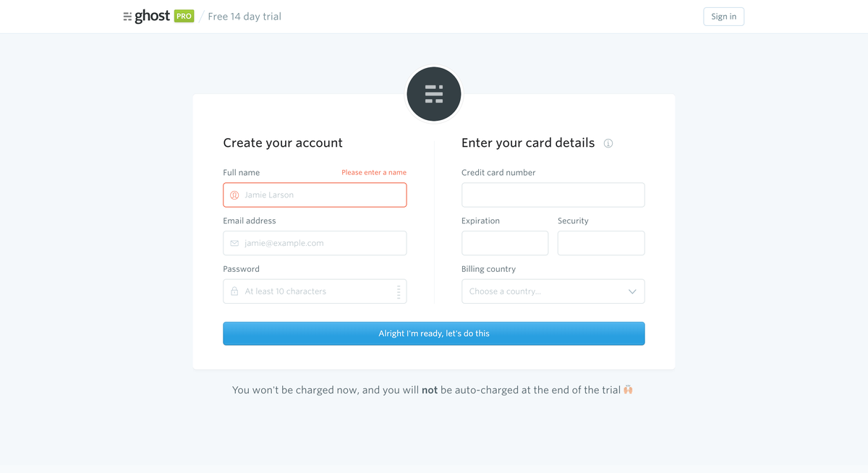Click the Ghost logo in header
Image resolution: width=868 pixels, height=473 pixels.
coord(147,17)
